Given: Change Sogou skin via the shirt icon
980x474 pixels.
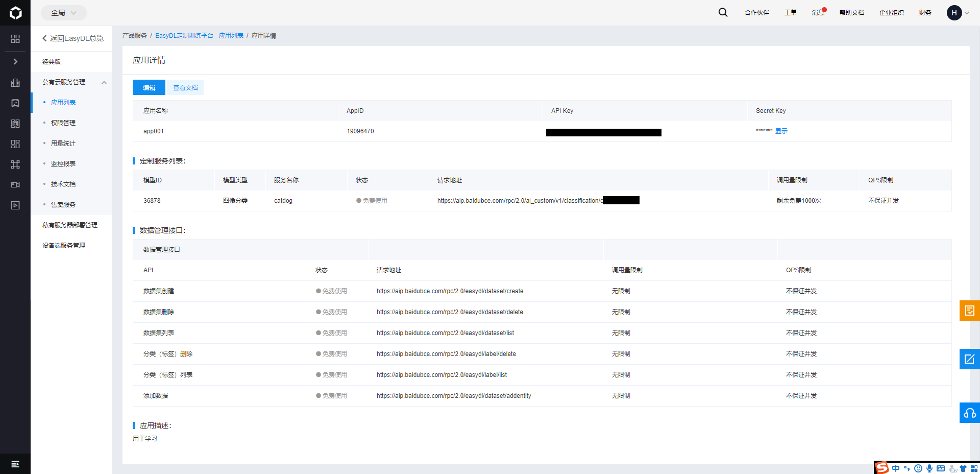Looking at the screenshot, I should pos(963,468).
